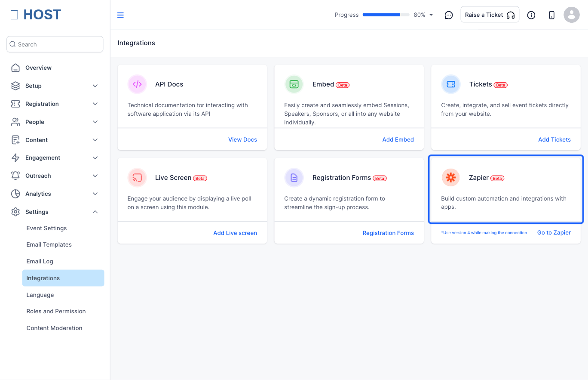
Task: Click the Outreach bell icon
Action: [x=15, y=176]
